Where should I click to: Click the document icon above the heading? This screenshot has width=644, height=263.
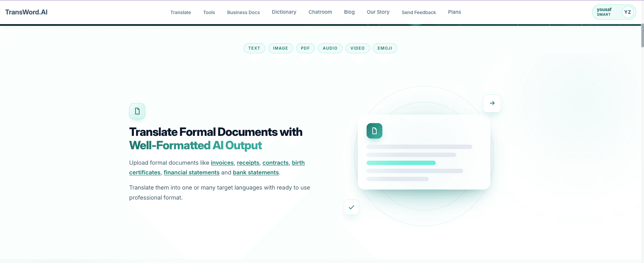pos(137,111)
